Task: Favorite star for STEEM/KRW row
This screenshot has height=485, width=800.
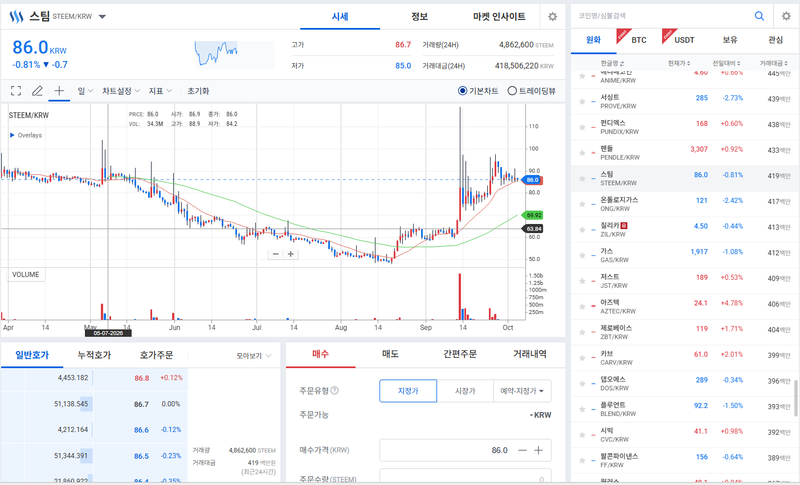Action: pos(582,178)
